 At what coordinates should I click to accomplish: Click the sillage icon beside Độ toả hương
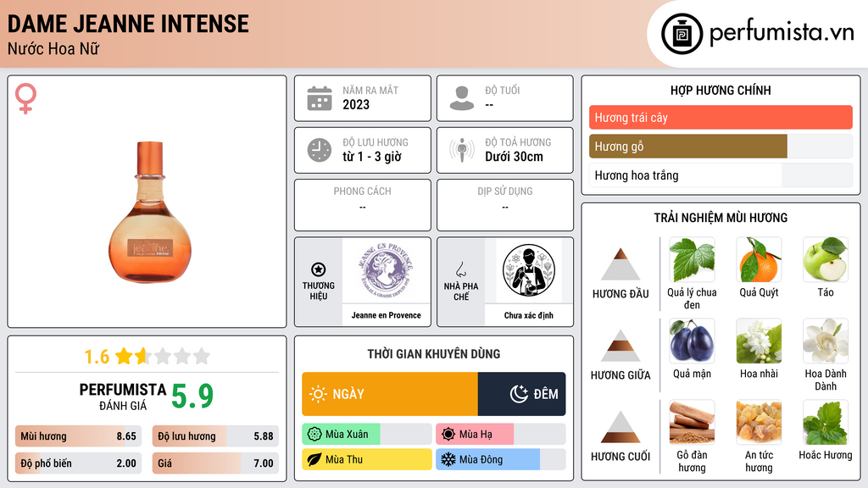[462, 150]
